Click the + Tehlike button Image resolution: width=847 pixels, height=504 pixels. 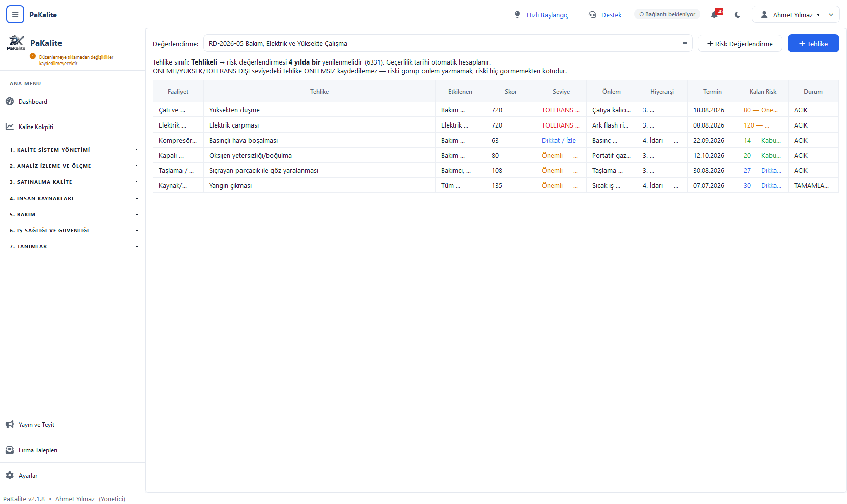coord(813,44)
